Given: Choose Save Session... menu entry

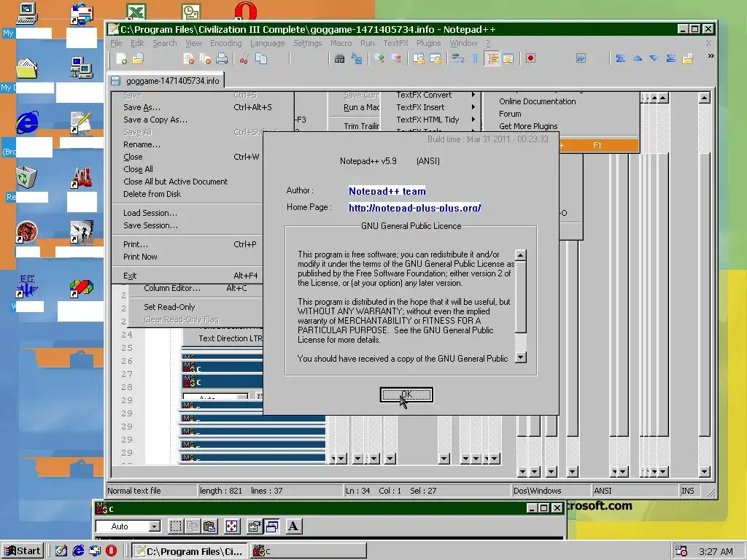Looking at the screenshot, I should click(188, 225).
